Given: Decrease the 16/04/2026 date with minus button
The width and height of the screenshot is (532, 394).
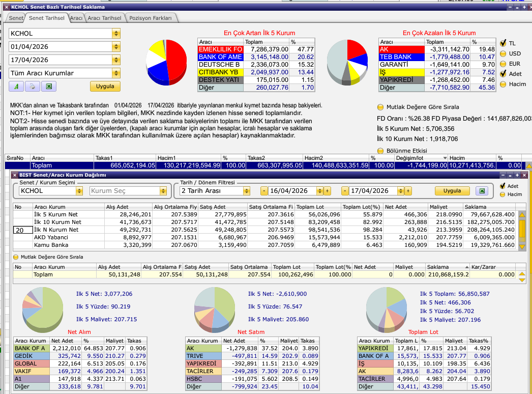Looking at the screenshot, I should click(x=264, y=191).
